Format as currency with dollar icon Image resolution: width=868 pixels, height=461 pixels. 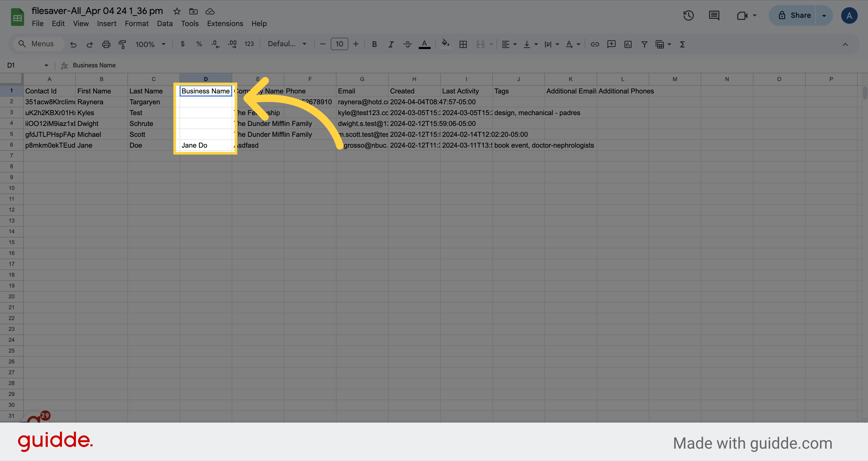click(183, 44)
